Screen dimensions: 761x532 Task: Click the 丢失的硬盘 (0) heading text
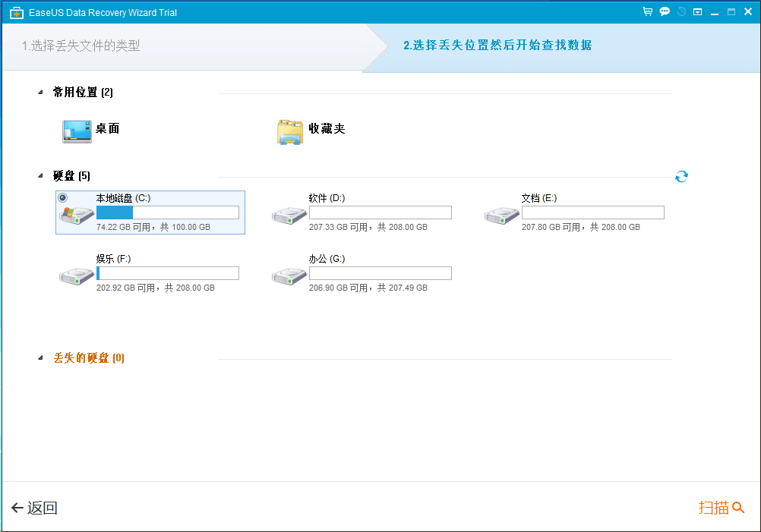pos(89,358)
